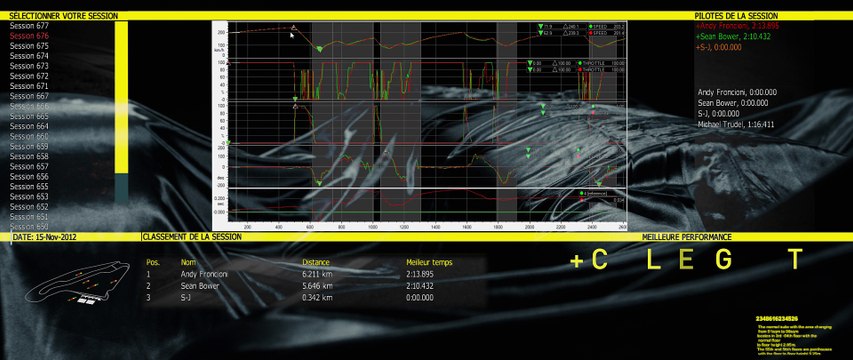Select Session 657
Viewport: 853px width, 360px height.
pos(29,166)
